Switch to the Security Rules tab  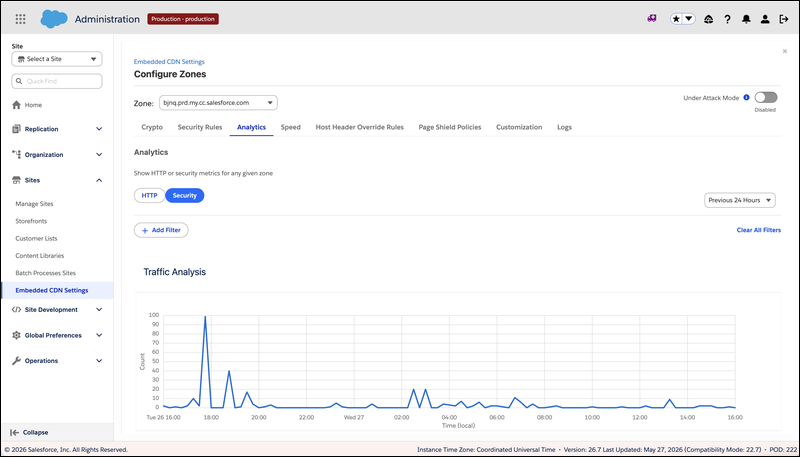200,127
